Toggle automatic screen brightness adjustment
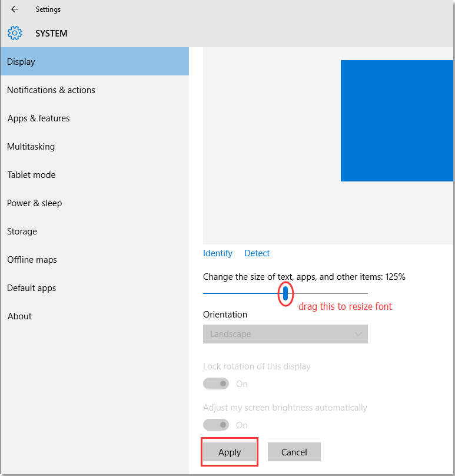Screen dimensions: 455x476 [216, 425]
